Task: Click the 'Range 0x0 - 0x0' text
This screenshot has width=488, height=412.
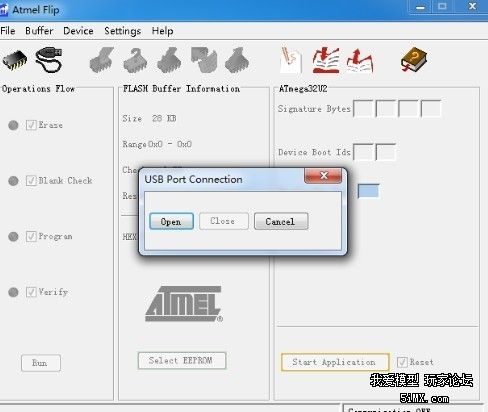Action: click(x=157, y=144)
